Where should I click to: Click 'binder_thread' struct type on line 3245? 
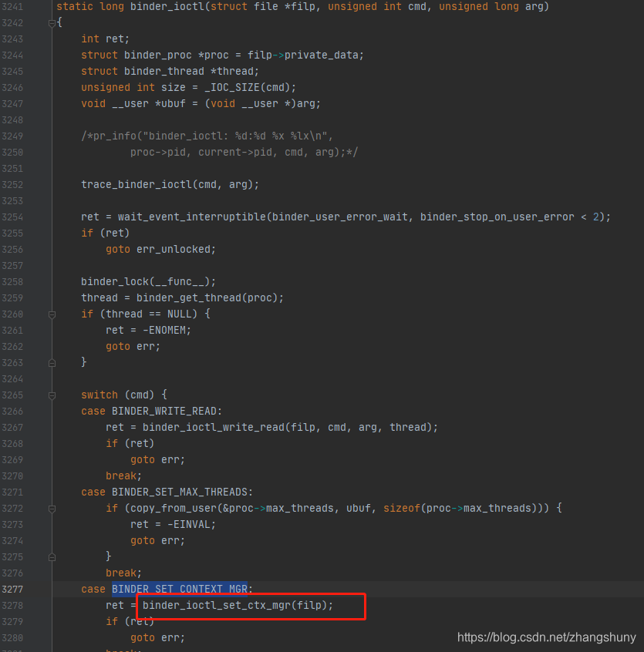[x=164, y=71]
